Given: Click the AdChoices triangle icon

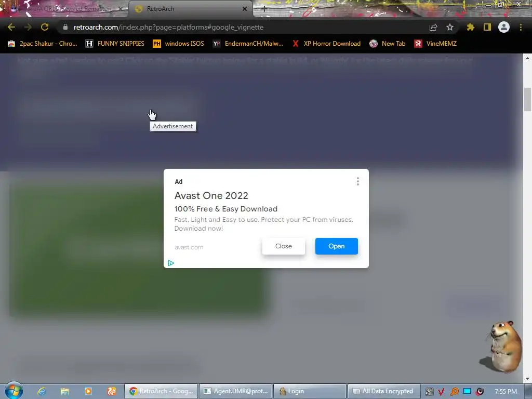Looking at the screenshot, I should coord(171,263).
